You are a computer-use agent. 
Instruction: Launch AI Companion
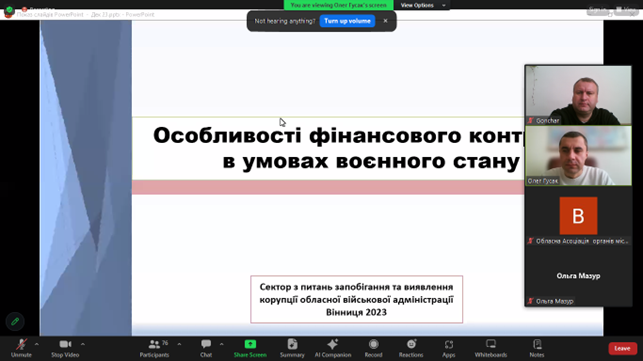tap(333, 348)
